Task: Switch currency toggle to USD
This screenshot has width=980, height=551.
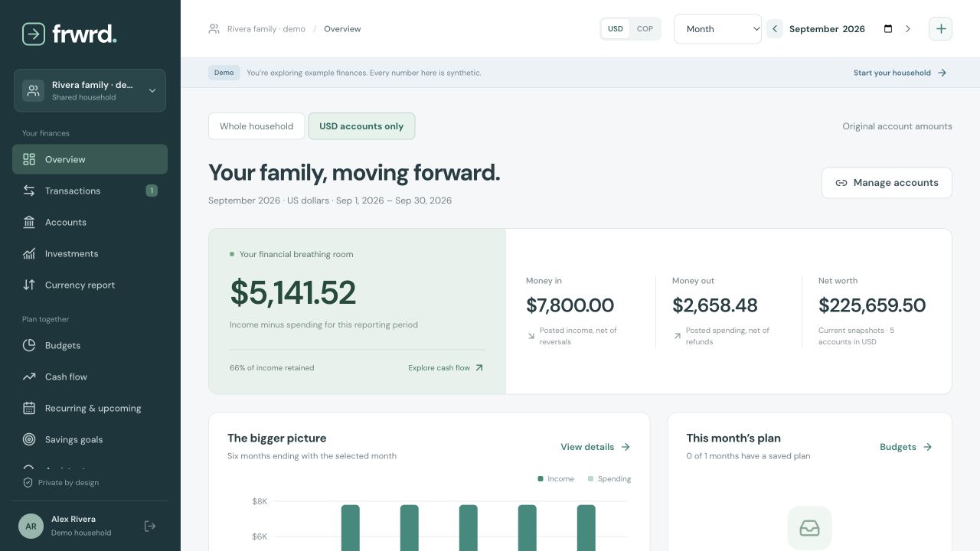Action: 616,29
